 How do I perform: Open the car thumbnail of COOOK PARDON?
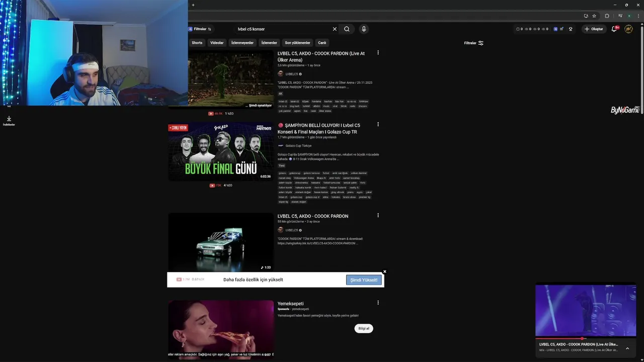[x=221, y=242]
